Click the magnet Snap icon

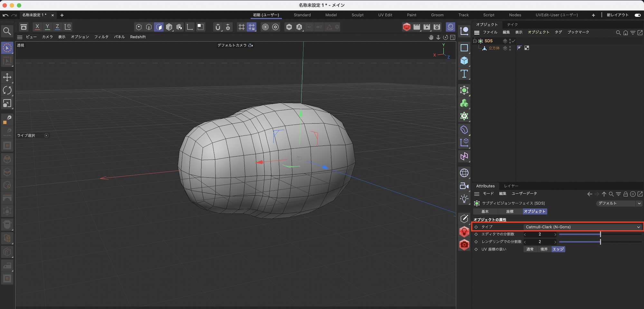[218, 27]
